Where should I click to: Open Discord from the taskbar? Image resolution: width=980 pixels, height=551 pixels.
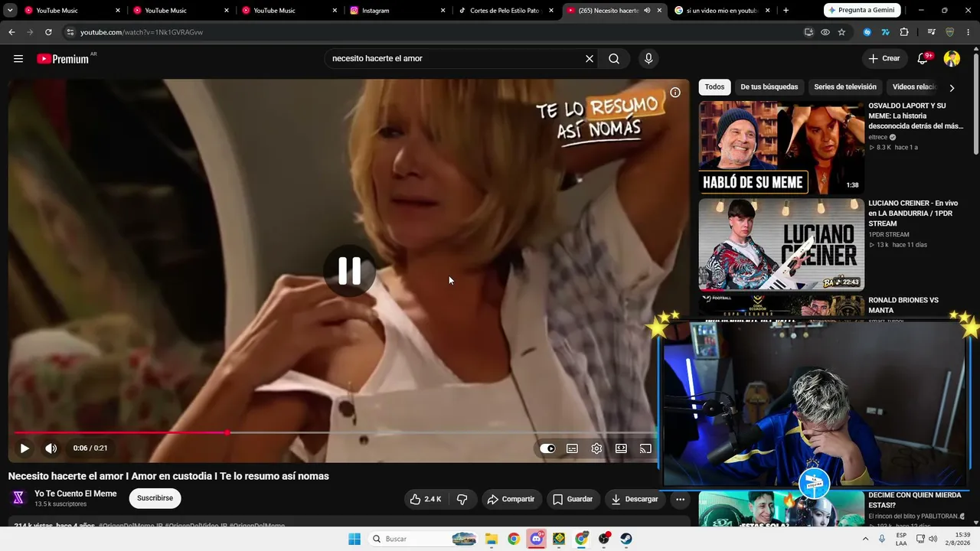pyautogui.click(x=537, y=539)
